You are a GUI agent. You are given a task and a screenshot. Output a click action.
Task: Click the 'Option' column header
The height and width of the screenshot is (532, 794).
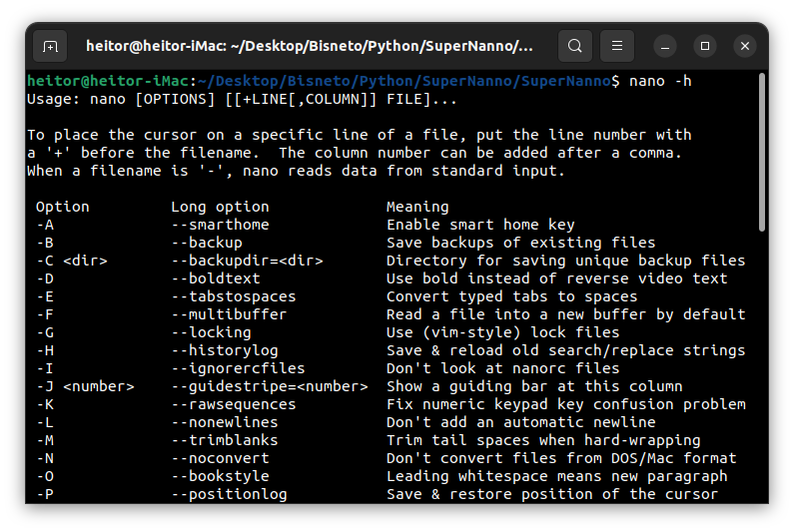coord(62,207)
